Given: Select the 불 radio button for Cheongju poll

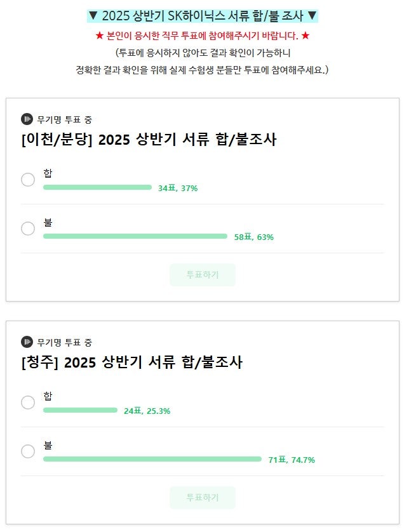Looking at the screenshot, I should tap(28, 451).
